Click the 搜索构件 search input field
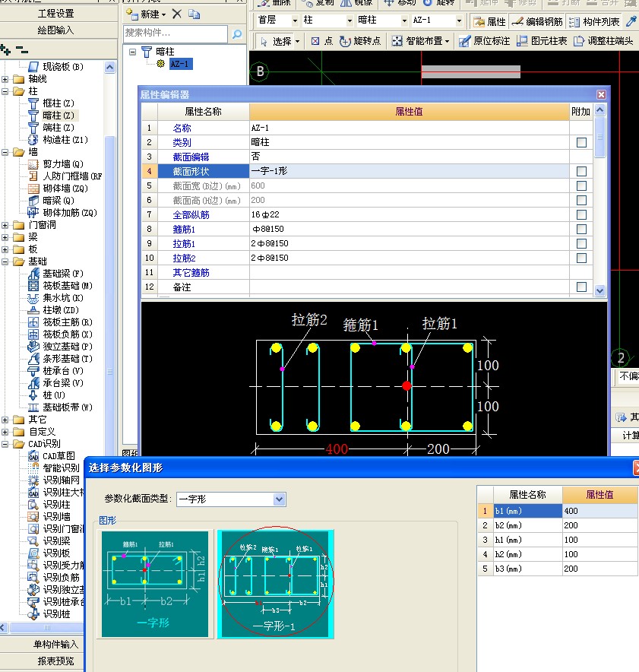Image resolution: width=639 pixels, height=672 pixels. pyautogui.click(x=176, y=33)
